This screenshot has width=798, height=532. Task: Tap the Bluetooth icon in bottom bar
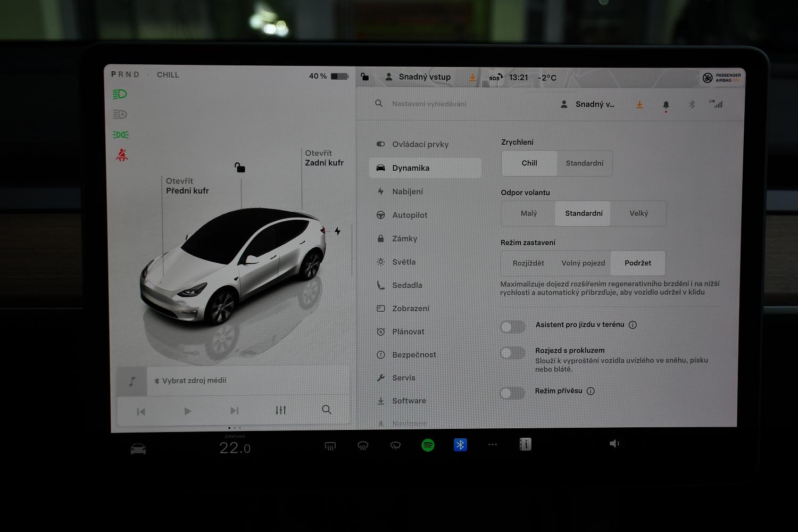click(x=460, y=445)
